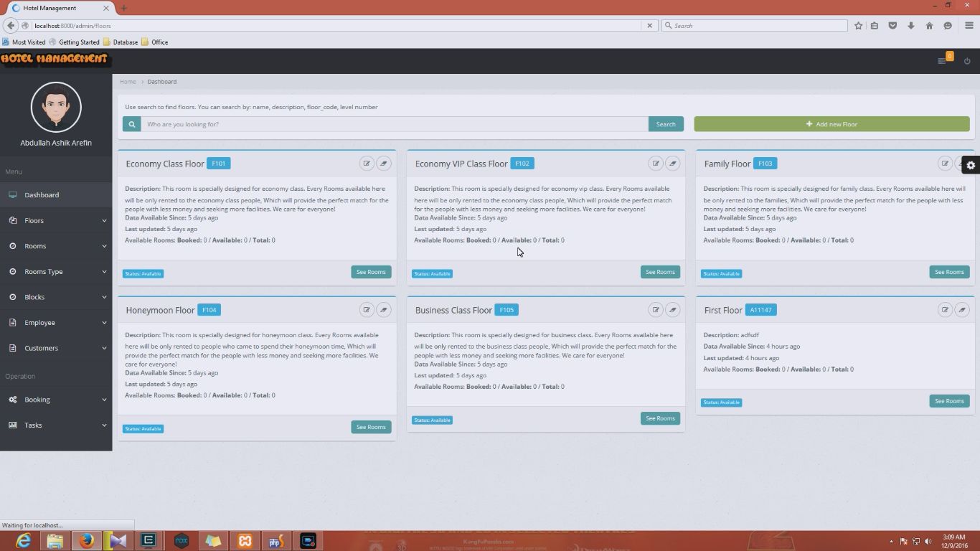Screen dimensions: 980x551
Task: Click the power logout icon
Action: coord(967,61)
